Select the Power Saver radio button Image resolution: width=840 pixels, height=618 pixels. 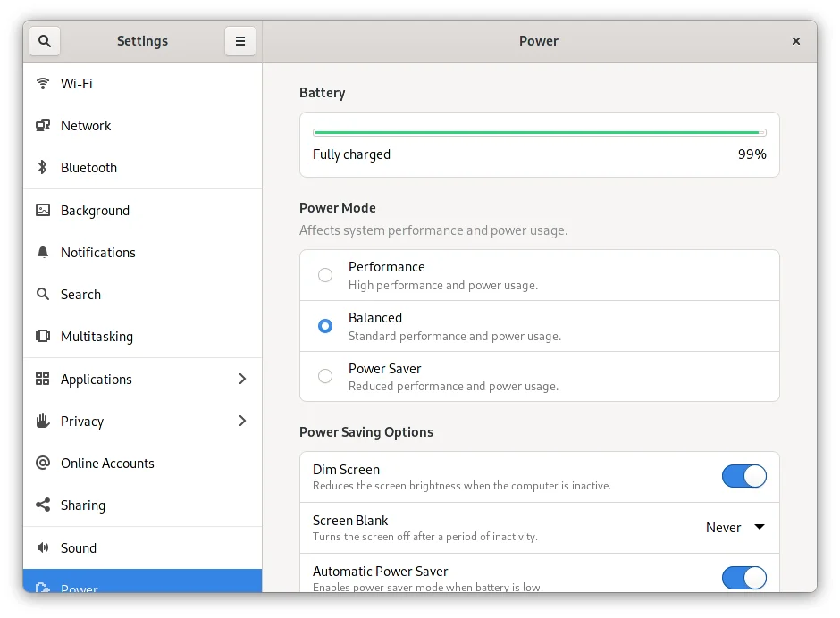point(325,376)
